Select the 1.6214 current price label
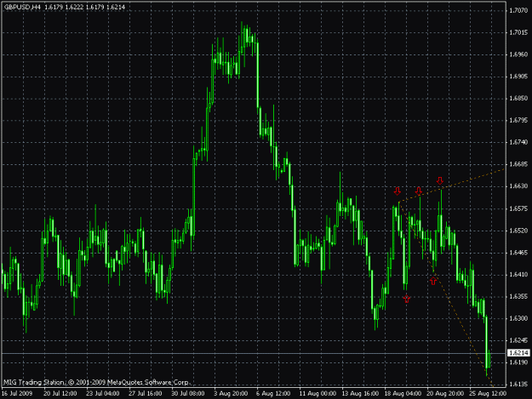The width and height of the screenshot is (532, 399). (518, 353)
